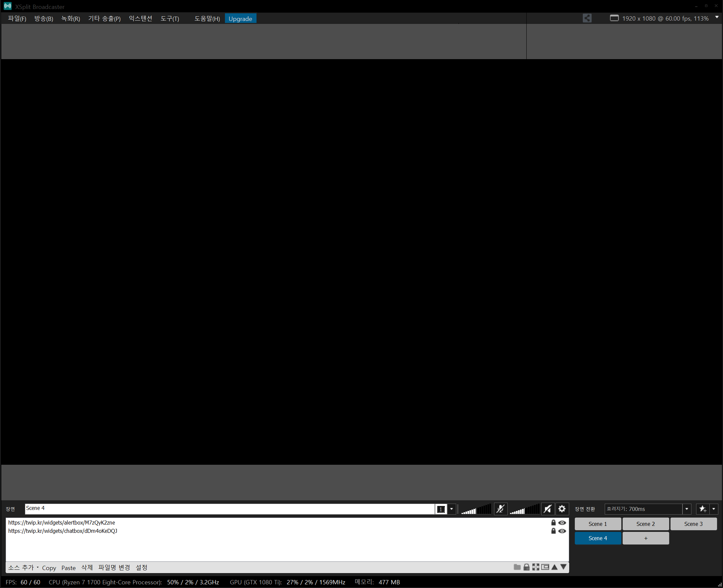The height and width of the screenshot is (588, 723).
Task: Adjust the microphone volume level bar
Action: [475, 509]
